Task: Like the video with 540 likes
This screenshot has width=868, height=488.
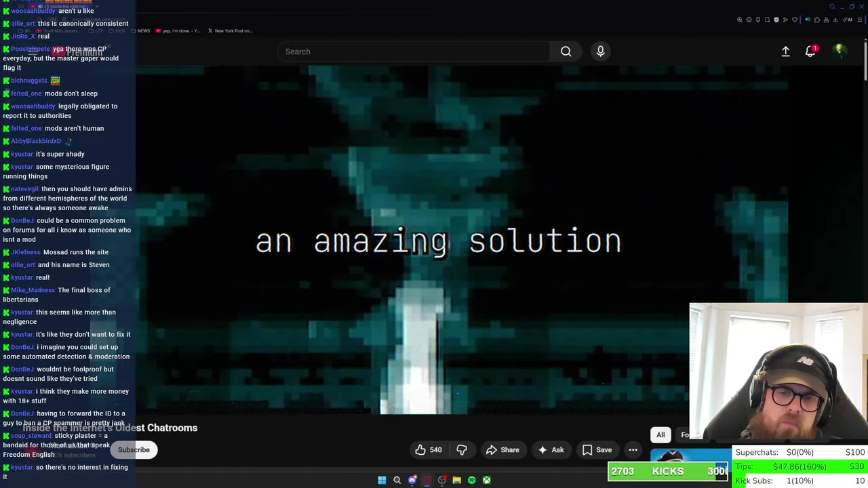Action: point(429,449)
